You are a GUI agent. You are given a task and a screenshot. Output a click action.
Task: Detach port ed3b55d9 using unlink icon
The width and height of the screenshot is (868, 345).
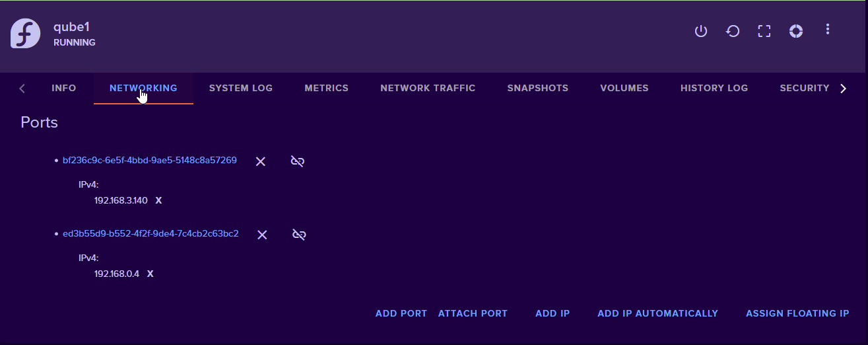(299, 235)
